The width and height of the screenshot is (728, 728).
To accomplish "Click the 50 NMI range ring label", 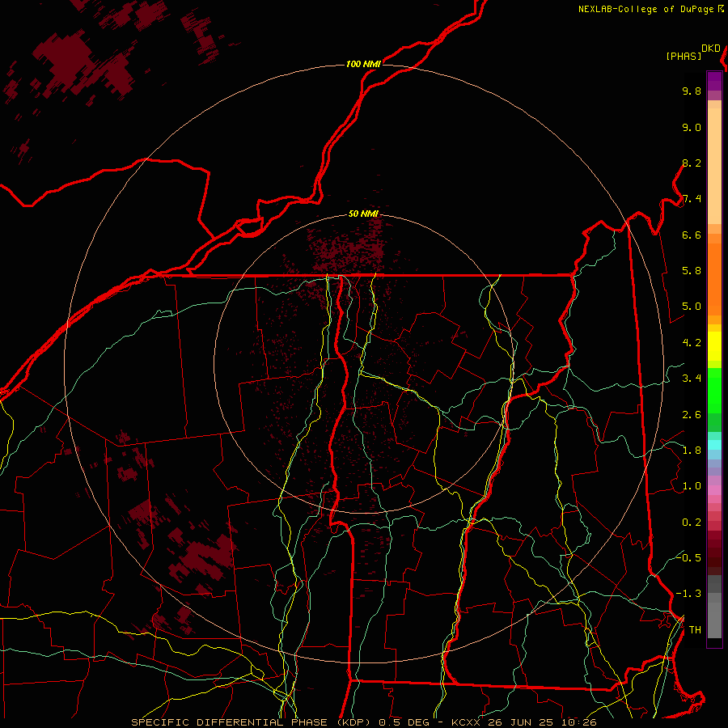I will click(363, 214).
